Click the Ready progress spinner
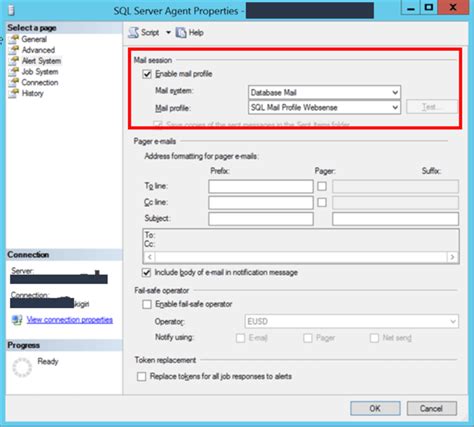 coord(22,367)
